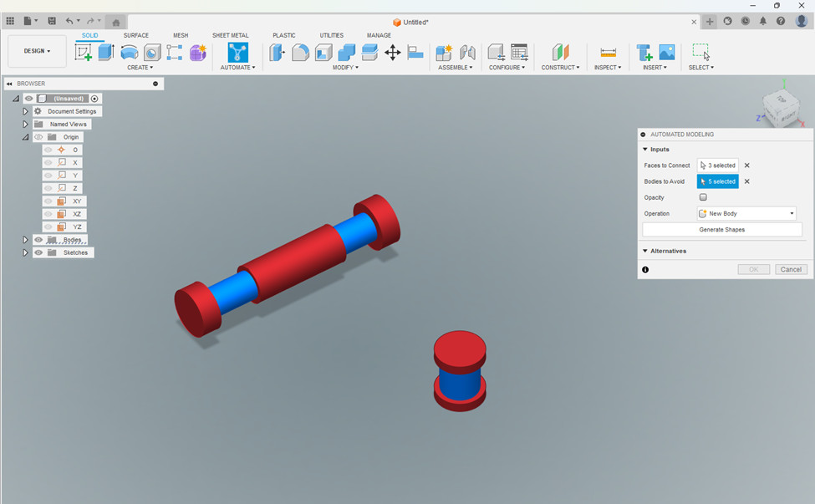
Task: Enable the Opacity checkbox
Action: point(703,197)
